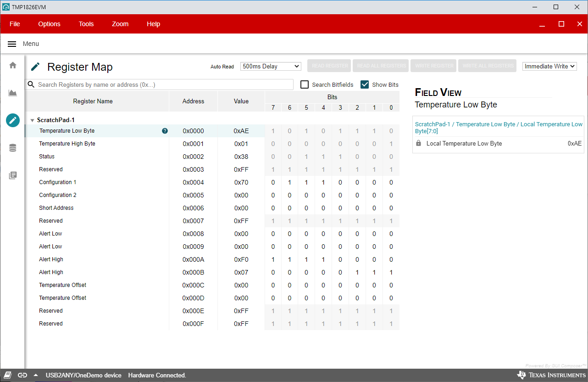Click the connection link icon in status bar
This screenshot has height=382, width=588.
coord(22,375)
